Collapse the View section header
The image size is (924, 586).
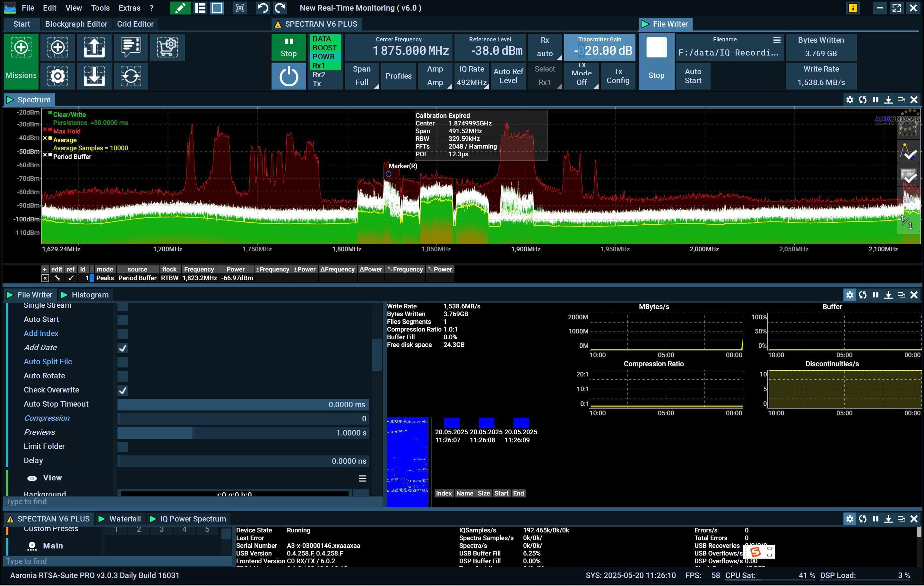(x=52, y=478)
